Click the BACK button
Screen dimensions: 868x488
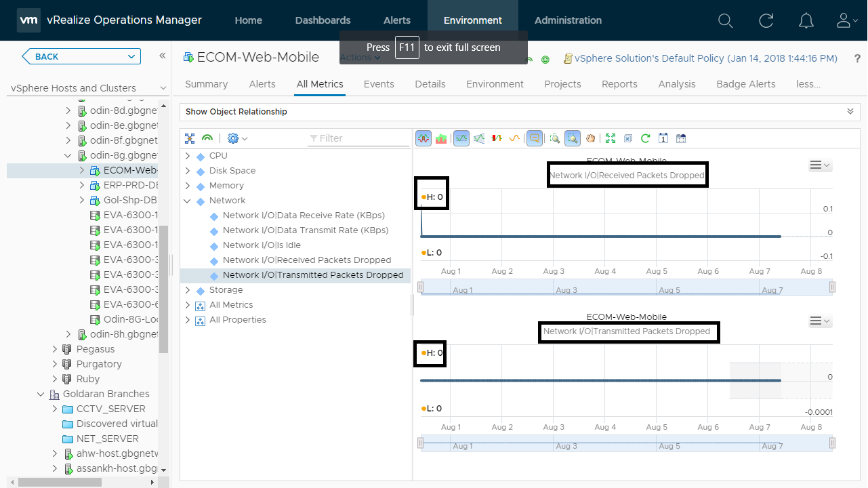[81, 56]
